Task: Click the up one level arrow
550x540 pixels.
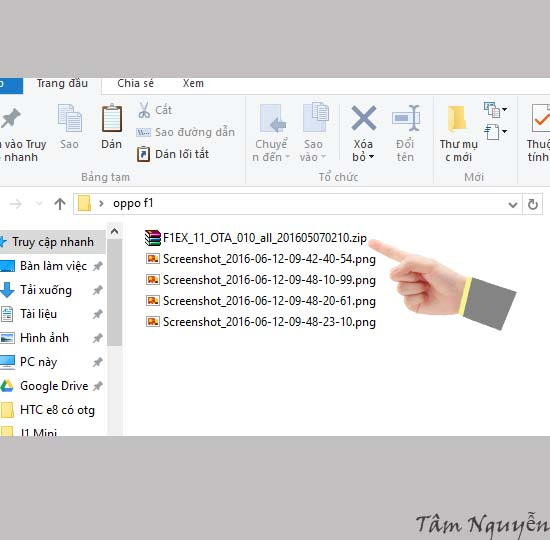Action: pos(60,204)
